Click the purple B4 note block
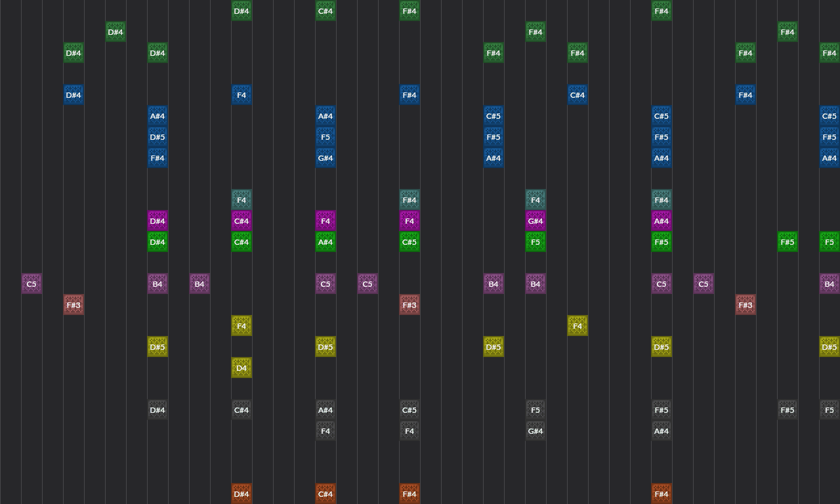The height and width of the screenshot is (504, 840). click(157, 283)
